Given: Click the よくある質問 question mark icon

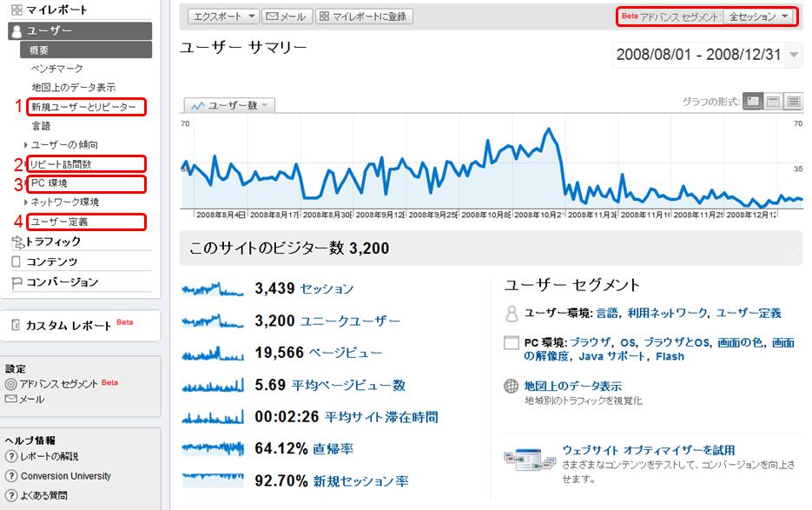Looking at the screenshot, I should coord(11,495).
